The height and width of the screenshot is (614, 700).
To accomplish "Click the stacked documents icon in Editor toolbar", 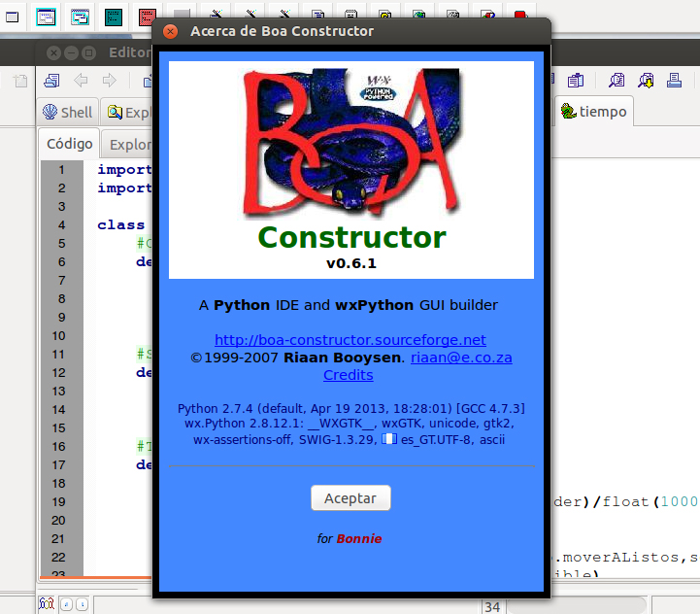I will tap(51, 81).
